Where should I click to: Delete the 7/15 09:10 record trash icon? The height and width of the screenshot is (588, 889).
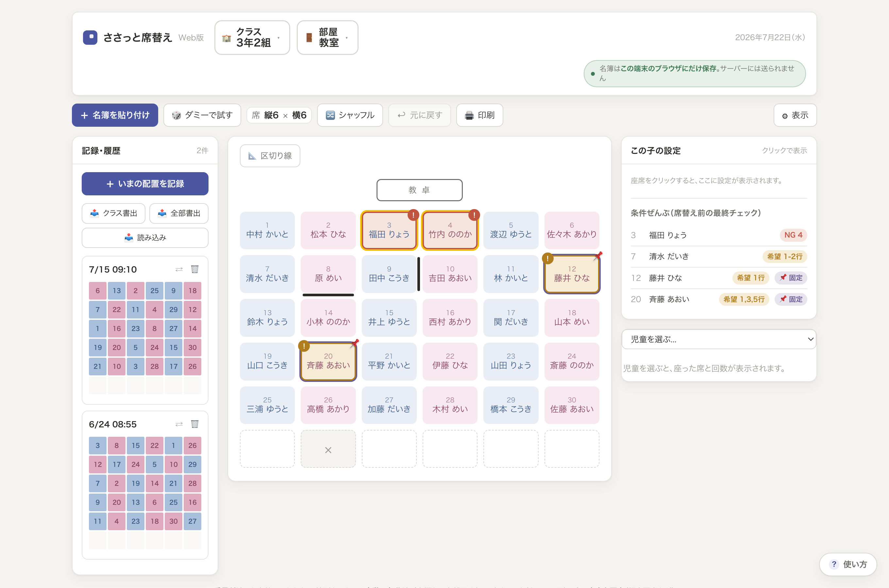coord(195,269)
